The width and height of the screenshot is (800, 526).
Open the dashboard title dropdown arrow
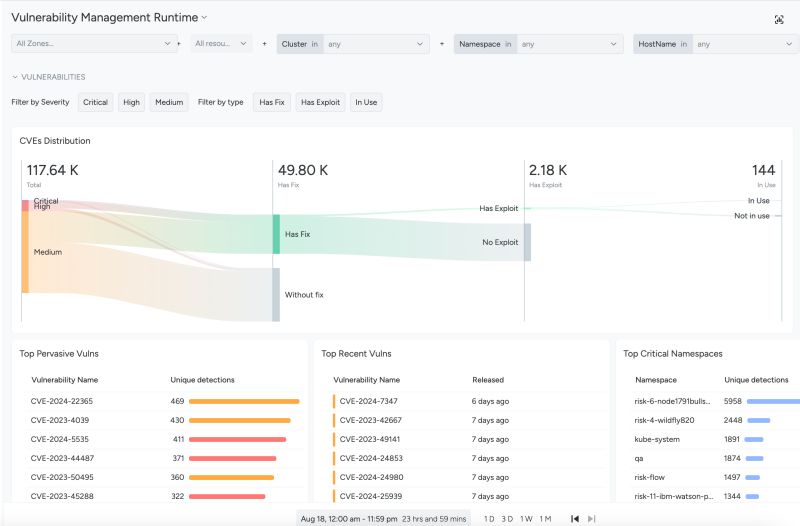coord(205,17)
